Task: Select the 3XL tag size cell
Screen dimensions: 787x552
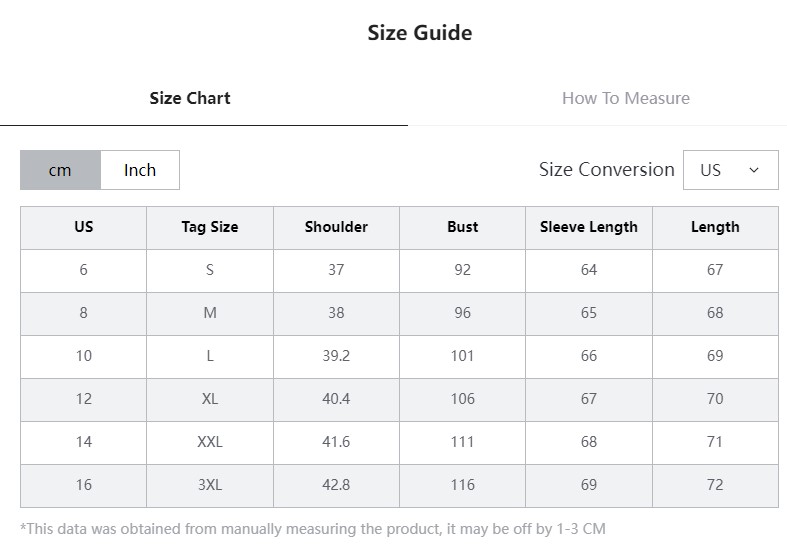Action: [210, 485]
